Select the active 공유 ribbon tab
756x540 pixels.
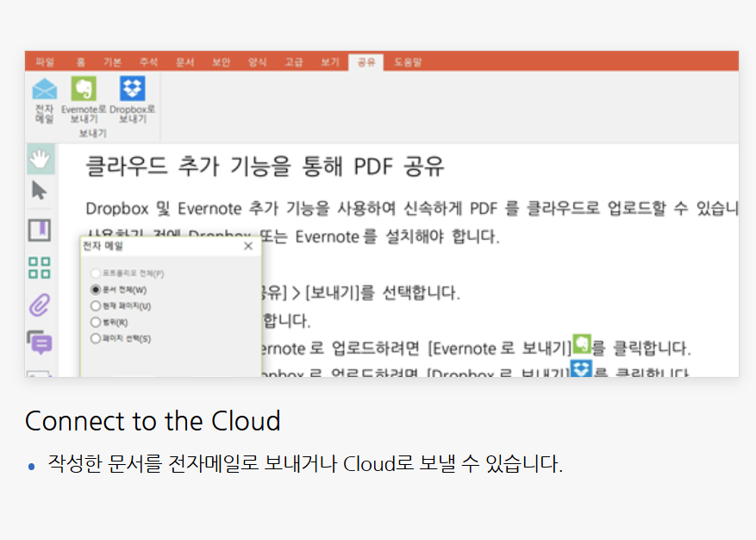(x=366, y=62)
